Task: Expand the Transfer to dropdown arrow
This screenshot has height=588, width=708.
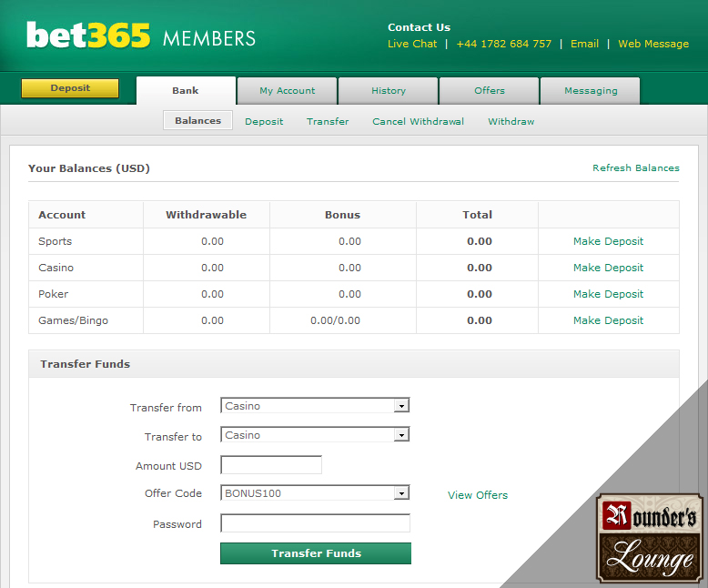Action: click(401, 435)
